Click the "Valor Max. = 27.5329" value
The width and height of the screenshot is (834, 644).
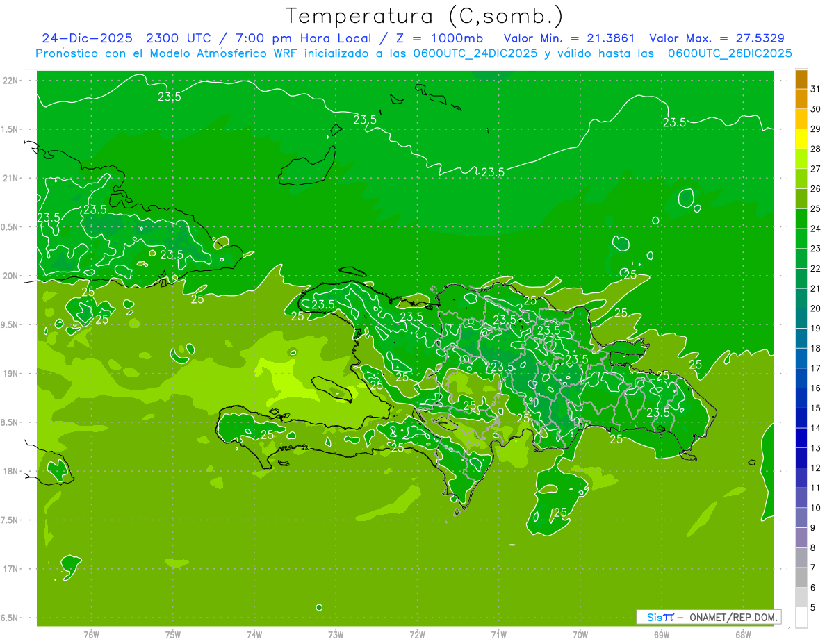click(x=717, y=38)
